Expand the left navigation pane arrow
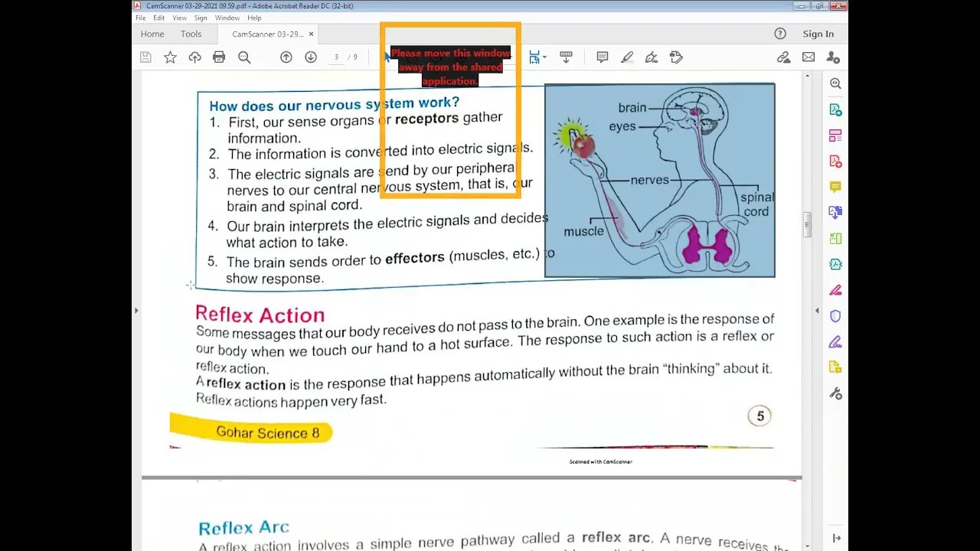 pos(136,311)
